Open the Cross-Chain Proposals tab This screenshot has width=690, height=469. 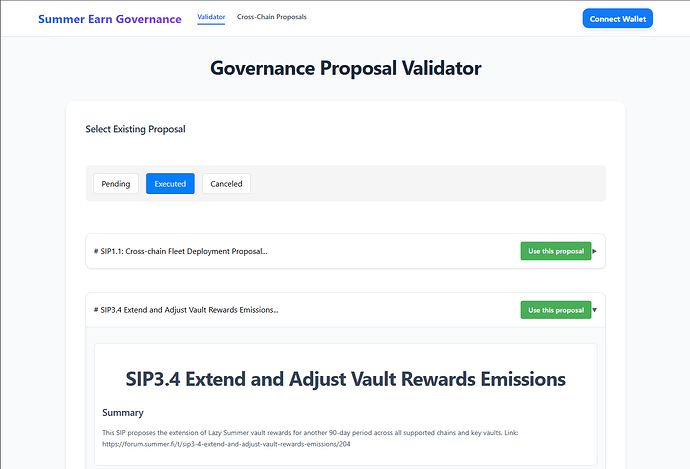[x=272, y=17]
